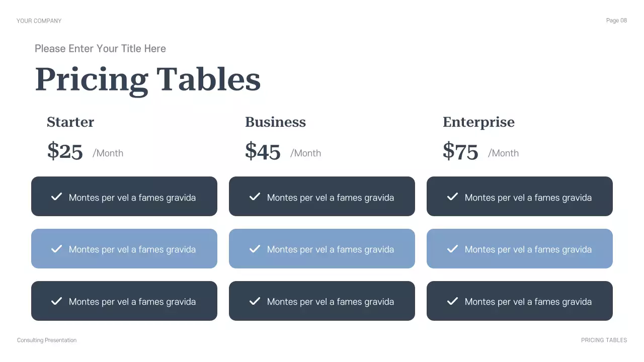Click the checkmark in Business's top dark feature box
The width and height of the screenshot is (644, 362).
[x=255, y=197]
